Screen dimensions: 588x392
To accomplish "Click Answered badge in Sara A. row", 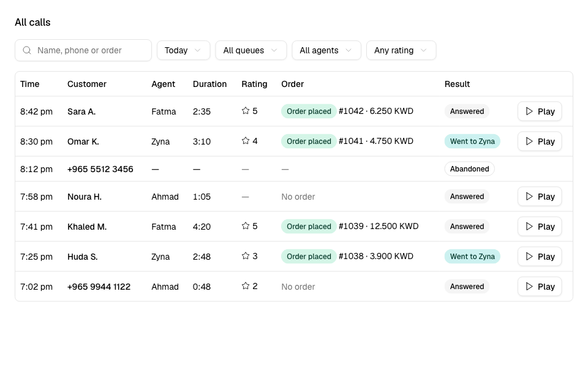I will click(x=467, y=111).
